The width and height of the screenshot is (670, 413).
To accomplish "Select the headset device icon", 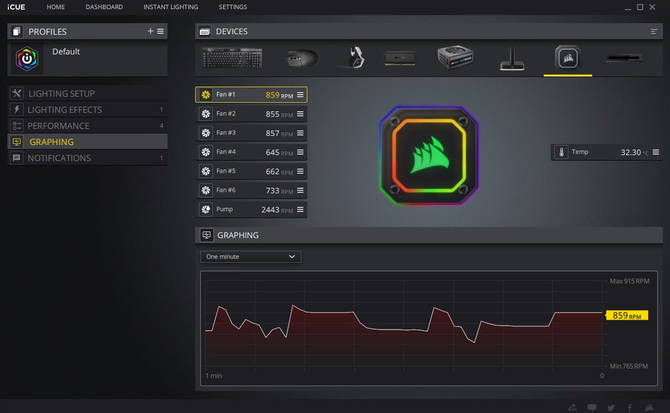I will [355, 57].
